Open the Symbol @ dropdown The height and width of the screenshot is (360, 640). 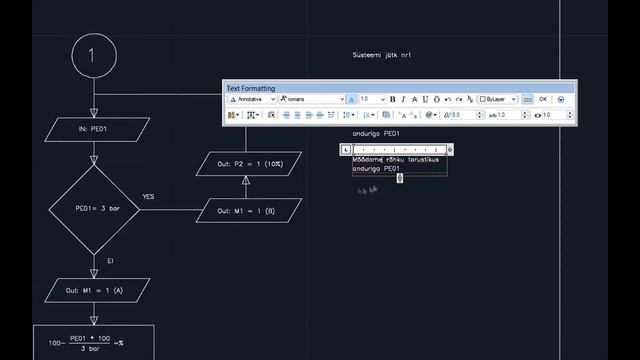[x=431, y=115]
